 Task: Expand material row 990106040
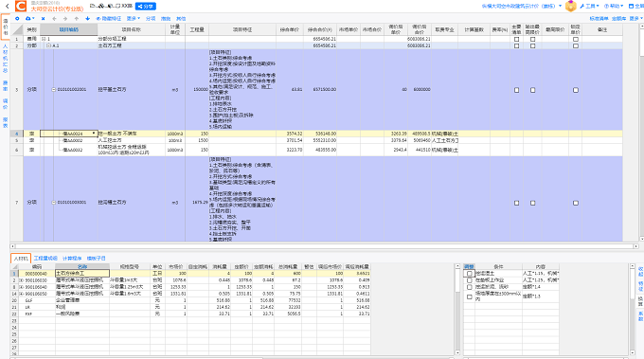[22, 287]
